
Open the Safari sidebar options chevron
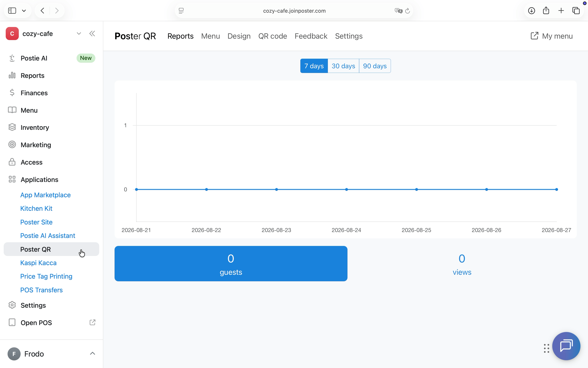coord(24,11)
